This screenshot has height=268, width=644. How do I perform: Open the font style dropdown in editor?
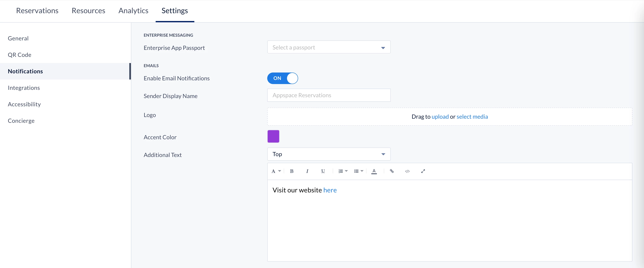[x=276, y=171]
